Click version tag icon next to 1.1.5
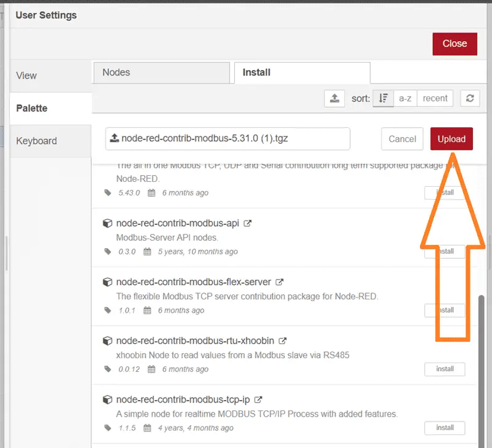This screenshot has width=492, height=448. (108, 428)
